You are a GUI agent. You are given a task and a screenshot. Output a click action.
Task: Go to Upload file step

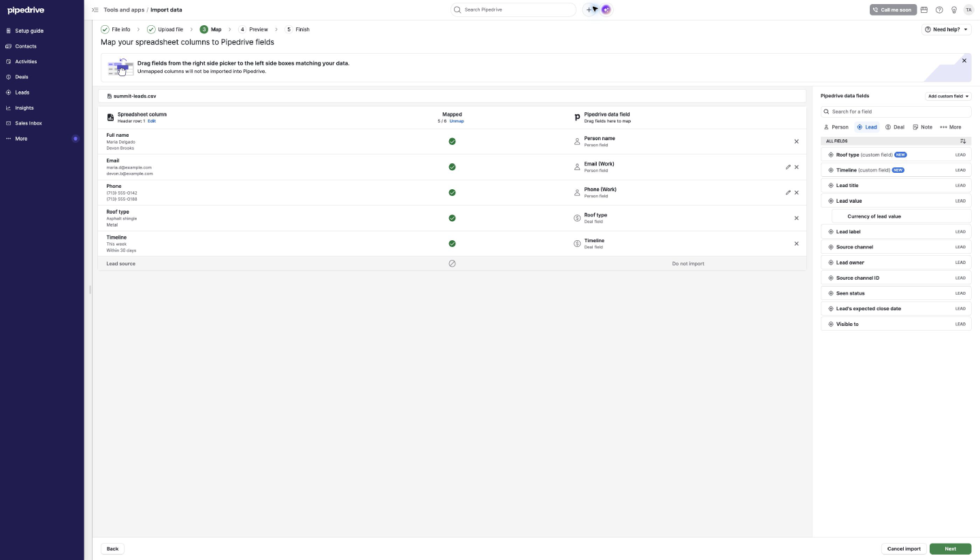[165, 29]
